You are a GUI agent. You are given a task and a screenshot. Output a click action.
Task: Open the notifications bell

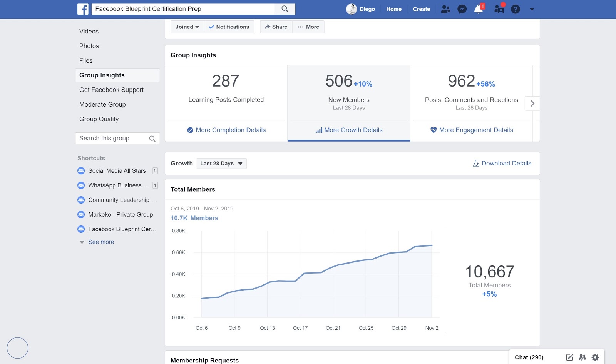pyautogui.click(x=479, y=9)
